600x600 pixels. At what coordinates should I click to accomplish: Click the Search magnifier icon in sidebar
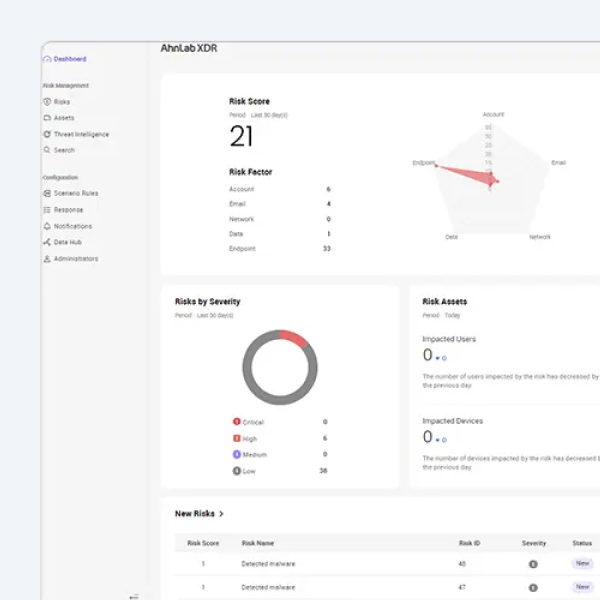coord(47,150)
